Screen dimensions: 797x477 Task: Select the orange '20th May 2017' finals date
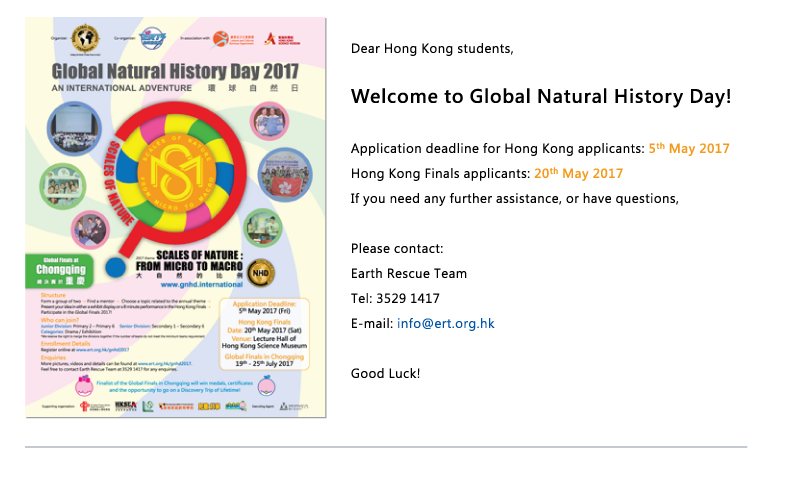click(578, 173)
